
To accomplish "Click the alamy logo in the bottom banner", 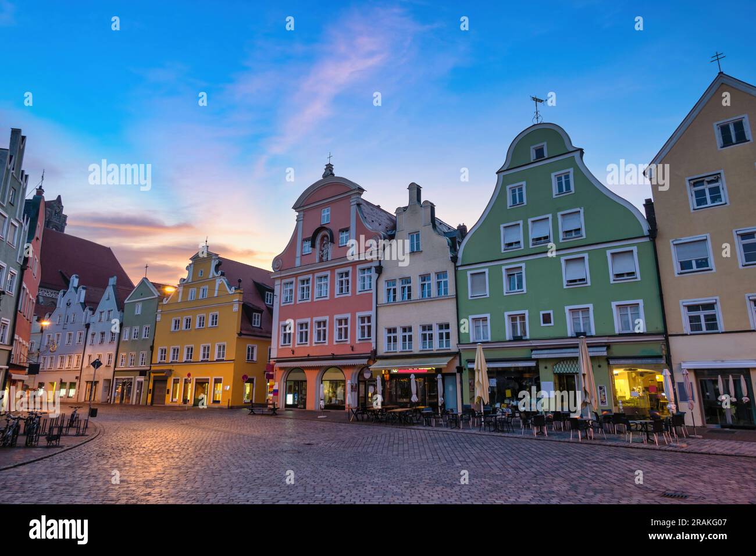I will 59,530.
